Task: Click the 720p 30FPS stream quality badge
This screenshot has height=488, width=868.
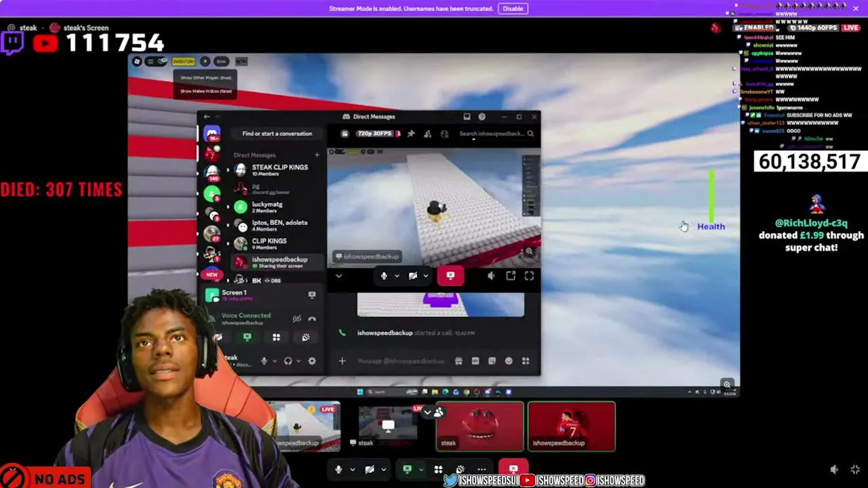Action: click(x=376, y=134)
